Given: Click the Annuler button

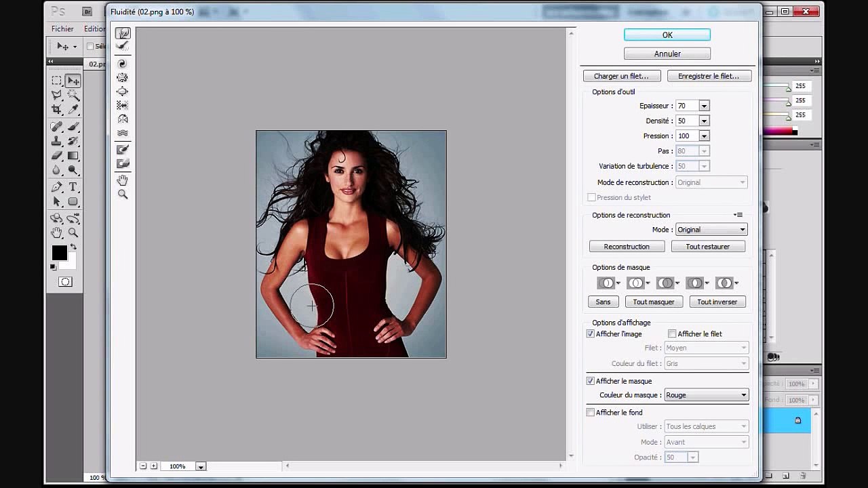Looking at the screenshot, I should (x=667, y=54).
